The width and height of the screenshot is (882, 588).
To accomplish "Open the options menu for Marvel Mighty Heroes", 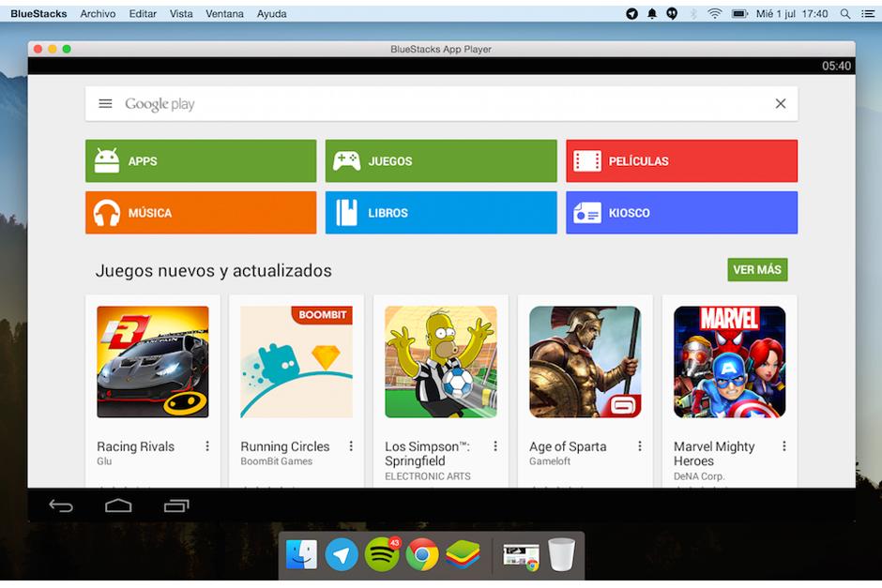I will coord(783,446).
